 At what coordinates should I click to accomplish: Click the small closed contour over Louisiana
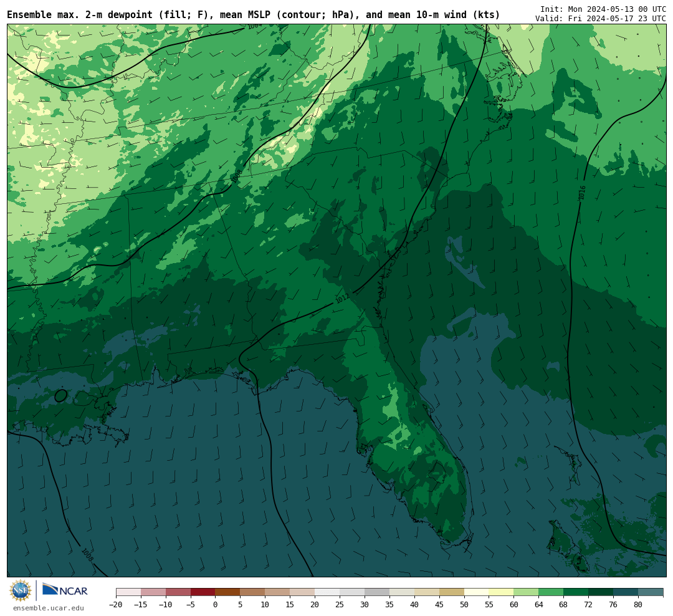61,396
